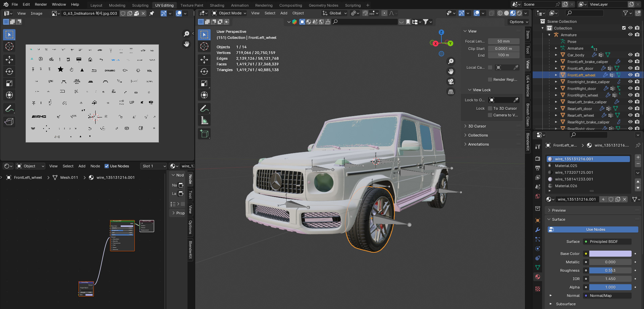The image size is (644, 309).
Task: Toggle camera view gizmo in the 3D viewport
Action: click(x=451, y=82)
